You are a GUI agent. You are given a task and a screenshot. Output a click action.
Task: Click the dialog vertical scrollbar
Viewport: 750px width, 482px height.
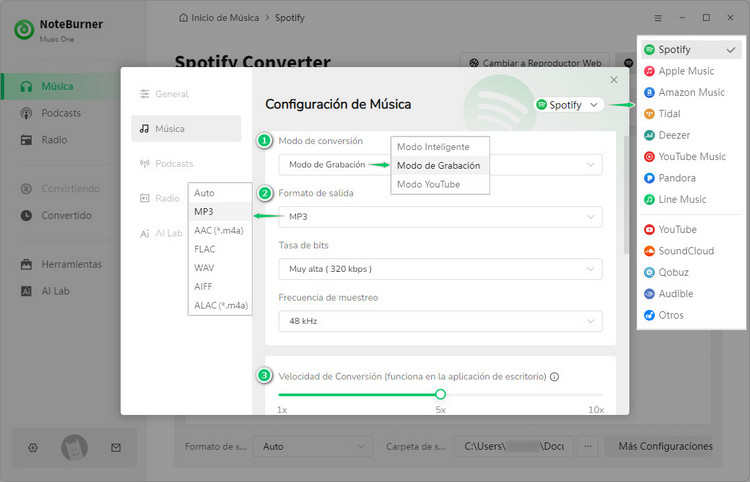tap(626, 195)
